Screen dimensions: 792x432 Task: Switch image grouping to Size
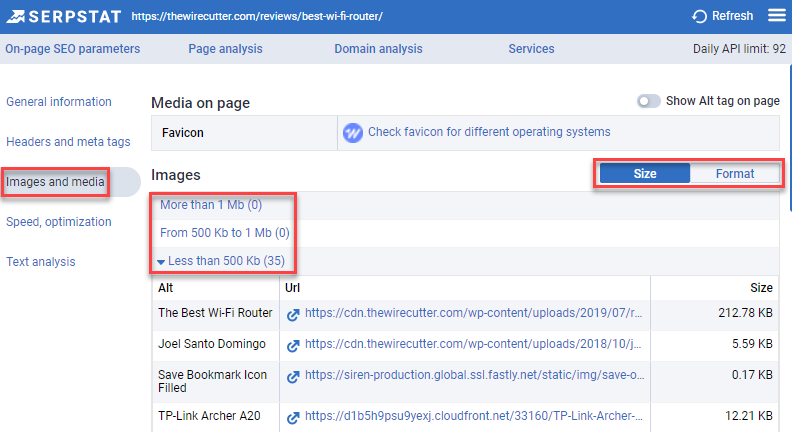tap(644, 174)
